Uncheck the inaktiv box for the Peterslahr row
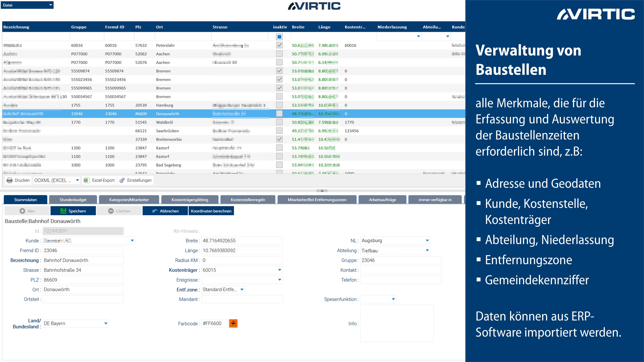This screenshot has width=644, height=362. [279, 45]
